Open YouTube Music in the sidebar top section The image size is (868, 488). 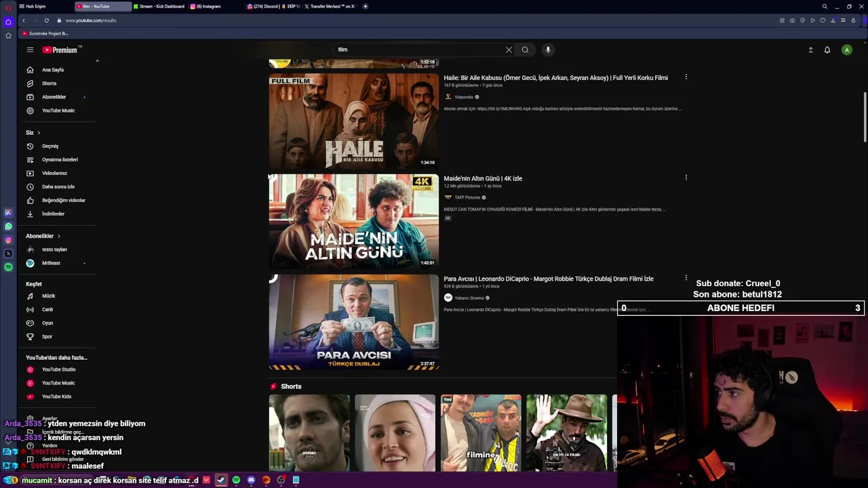click(58, 110)
